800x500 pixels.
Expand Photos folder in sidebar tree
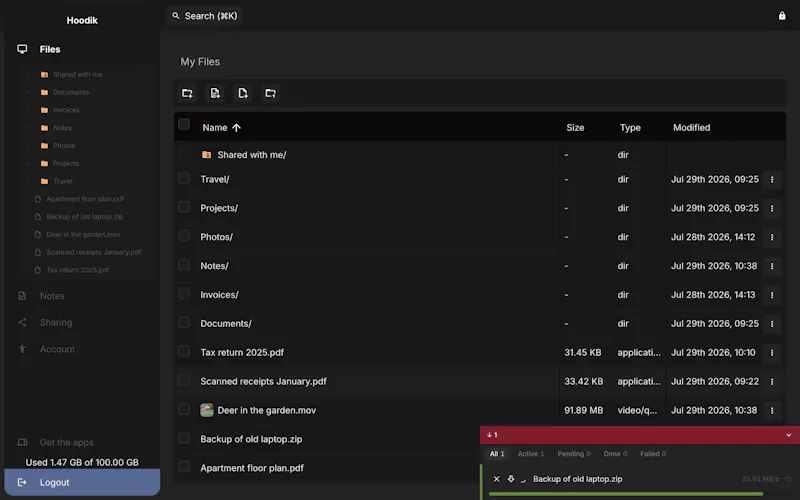pos(29,146)
